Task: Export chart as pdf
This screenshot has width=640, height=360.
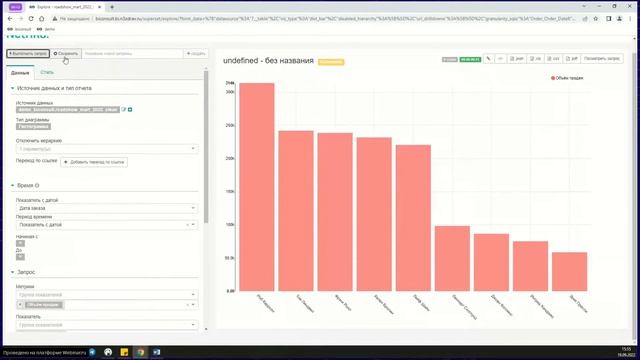Action: (x=572, y=59)
